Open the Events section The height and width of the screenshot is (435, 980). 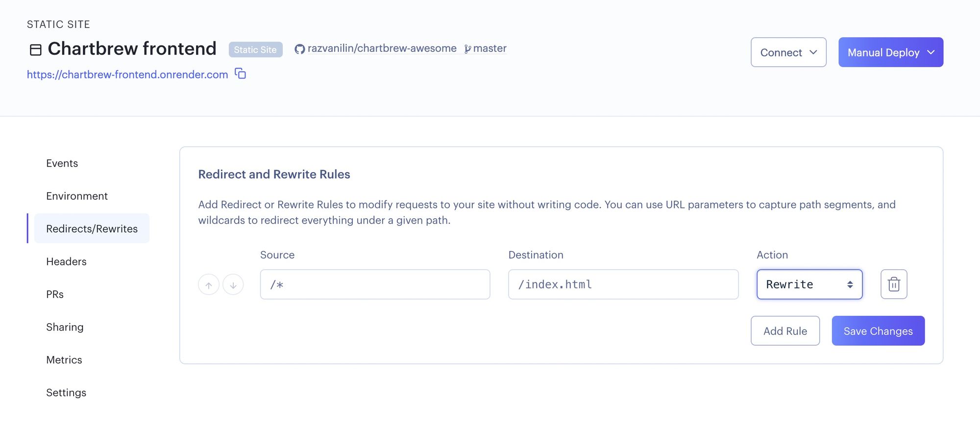point(62,163)
